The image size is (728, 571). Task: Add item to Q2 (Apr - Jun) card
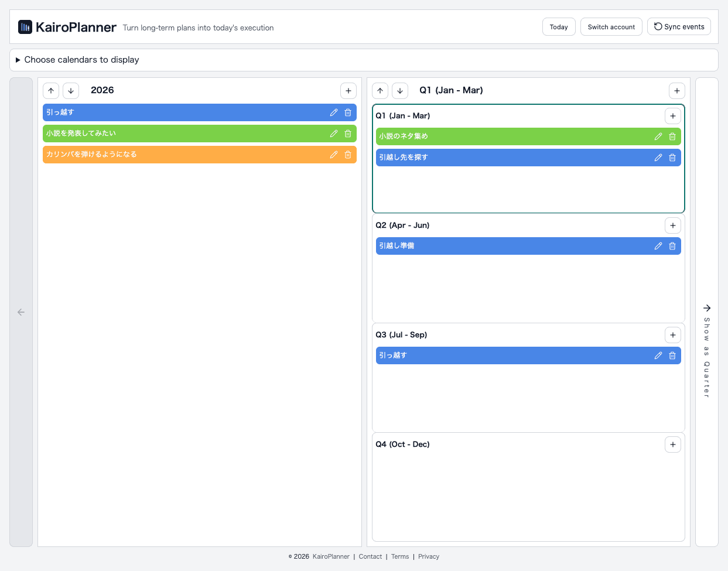point(673,225)
